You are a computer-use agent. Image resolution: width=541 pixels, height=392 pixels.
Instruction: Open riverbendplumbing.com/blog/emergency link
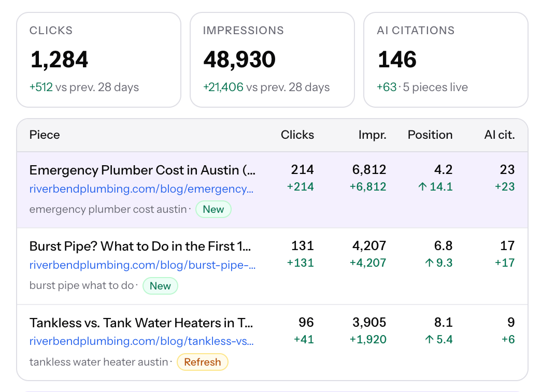[141, 189]
